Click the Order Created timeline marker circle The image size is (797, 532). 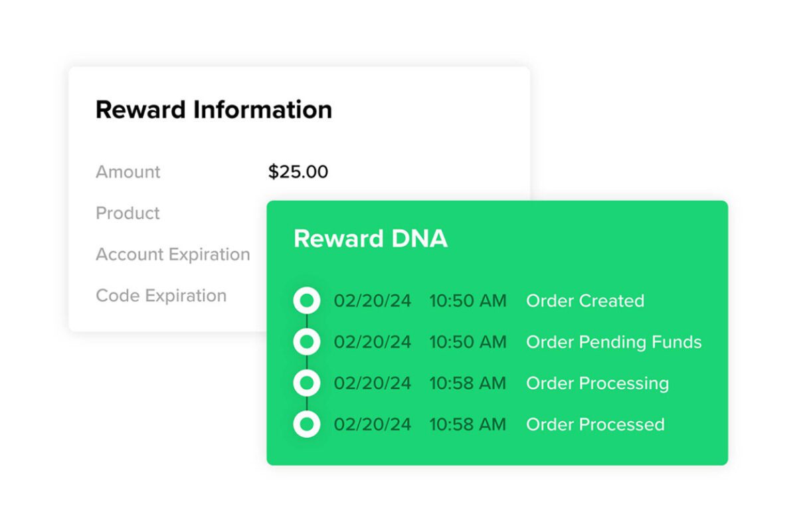(x=306, y=301)
